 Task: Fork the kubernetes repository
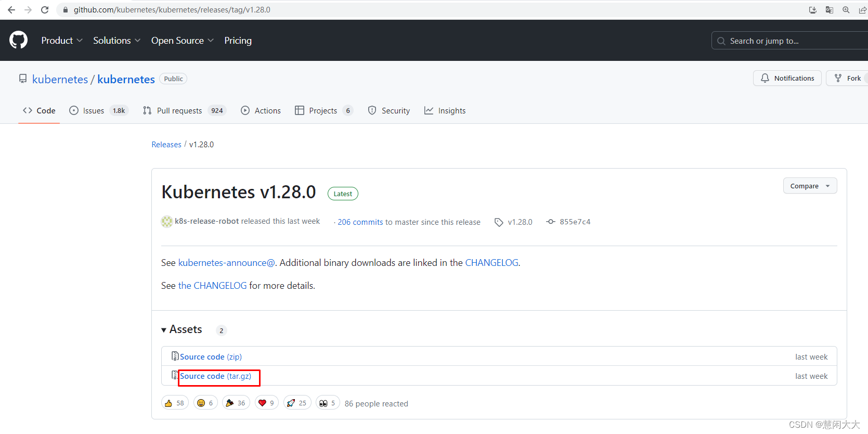coord(848,78)
